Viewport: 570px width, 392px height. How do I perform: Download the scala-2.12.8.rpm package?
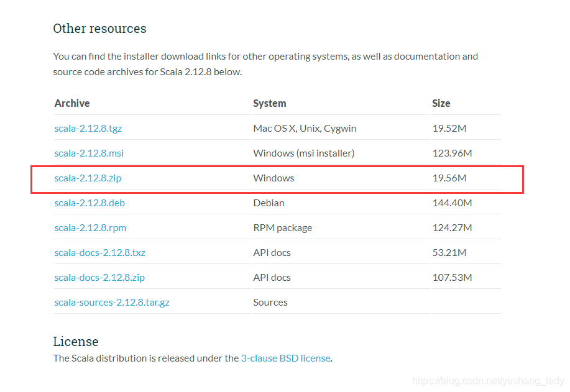(x=90, y=228)
